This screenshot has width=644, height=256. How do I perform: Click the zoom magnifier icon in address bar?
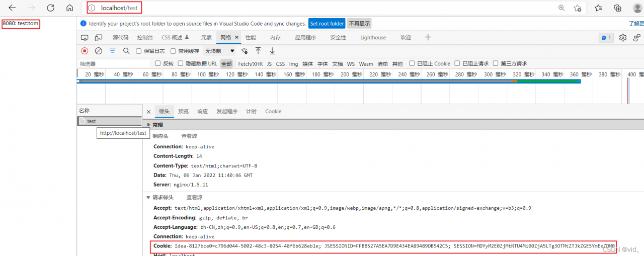tap(561, 8)
